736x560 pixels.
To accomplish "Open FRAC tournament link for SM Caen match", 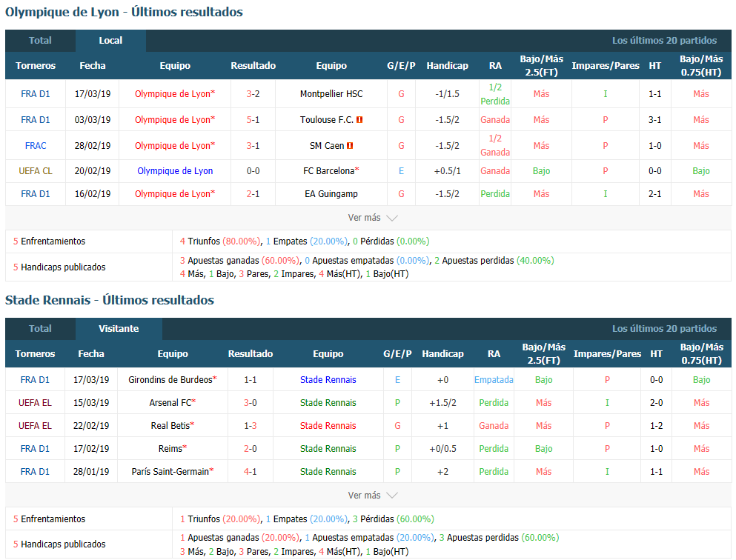I will [x=36, y=145].
